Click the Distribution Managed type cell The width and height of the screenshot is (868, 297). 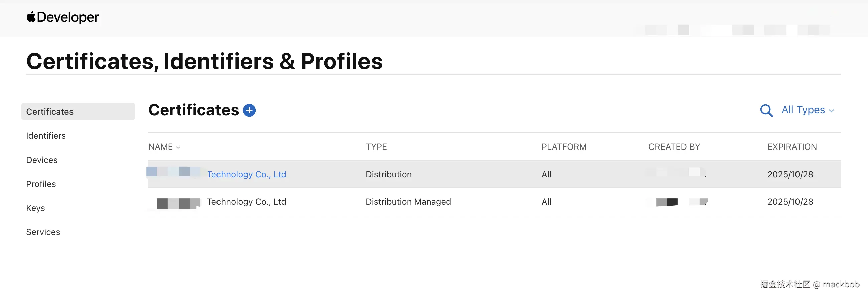tap(408, 202)
